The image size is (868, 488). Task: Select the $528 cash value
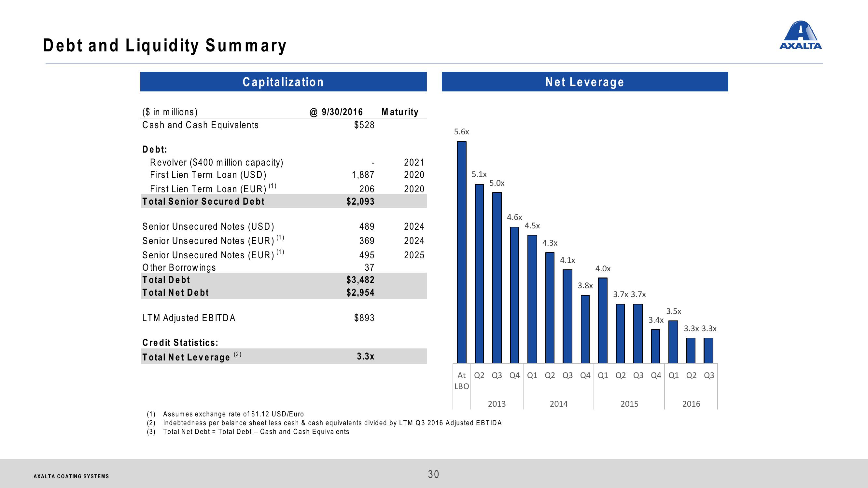point(364,125)
